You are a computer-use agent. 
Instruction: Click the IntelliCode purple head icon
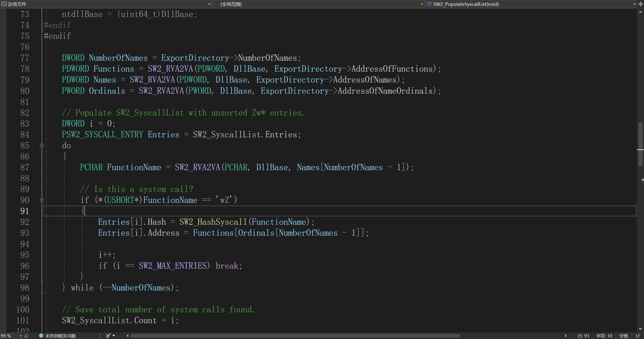[x=26, y=336]
